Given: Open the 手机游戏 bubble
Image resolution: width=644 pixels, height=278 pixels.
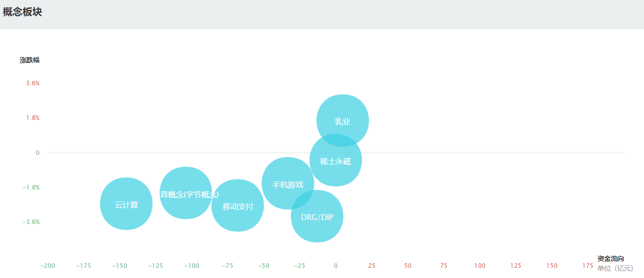Looking at the screenshot, I should point(288,184).
